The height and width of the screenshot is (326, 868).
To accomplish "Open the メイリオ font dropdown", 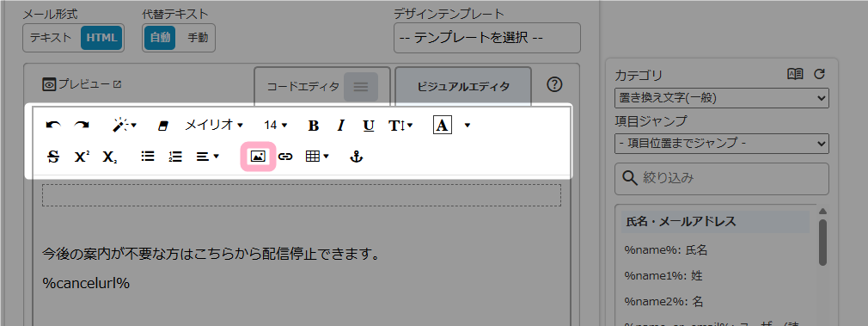I will (214, 126).
